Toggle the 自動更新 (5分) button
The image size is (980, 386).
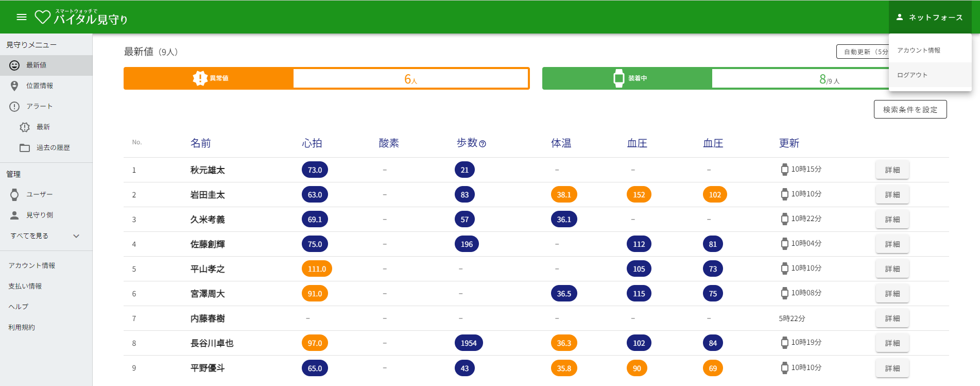click(x=863, y=52)
